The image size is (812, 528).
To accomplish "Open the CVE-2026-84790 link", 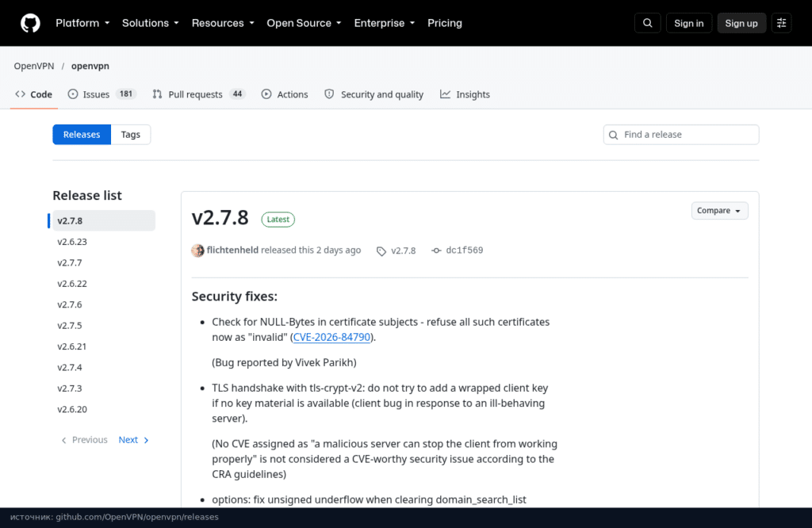I will (331, 337).
